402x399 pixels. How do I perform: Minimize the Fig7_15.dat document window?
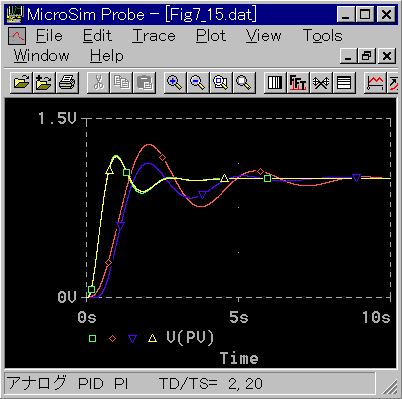pos(348,56)
